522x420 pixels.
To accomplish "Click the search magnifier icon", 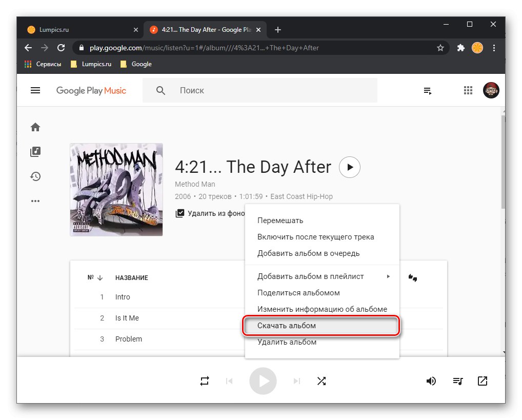I will point(160,90).
